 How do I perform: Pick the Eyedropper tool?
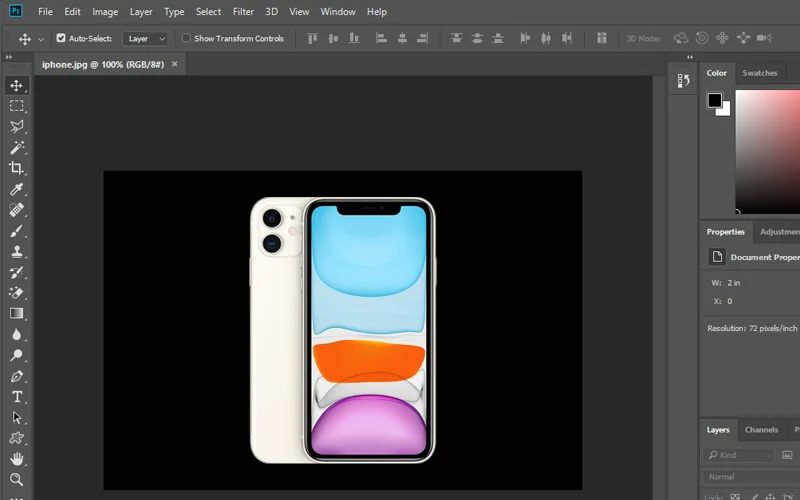(17, 190)
